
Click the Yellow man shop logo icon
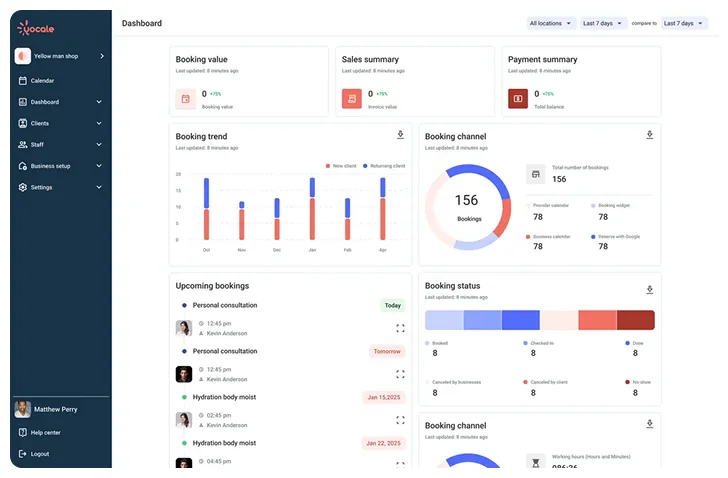(x=23, y=56)
